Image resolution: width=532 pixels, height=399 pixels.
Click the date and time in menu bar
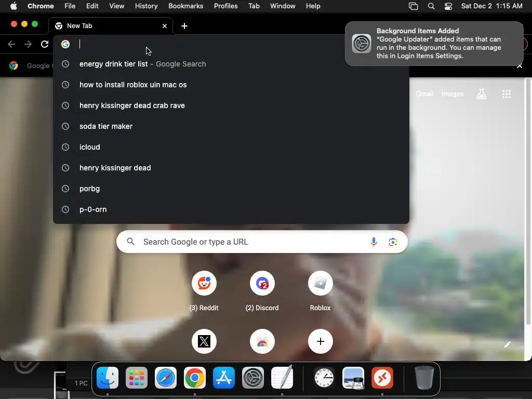tap(491, 6)
